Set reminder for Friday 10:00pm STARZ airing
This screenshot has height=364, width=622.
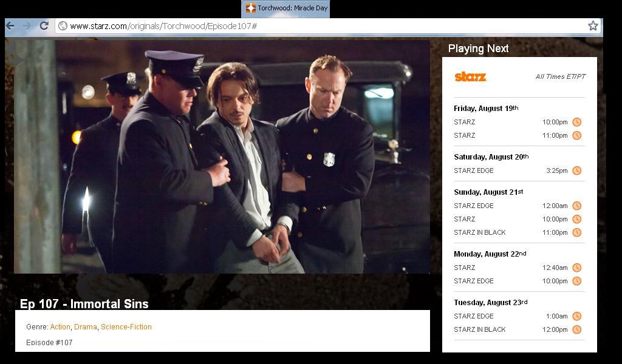pyautogui.click(x=576, y=122)
